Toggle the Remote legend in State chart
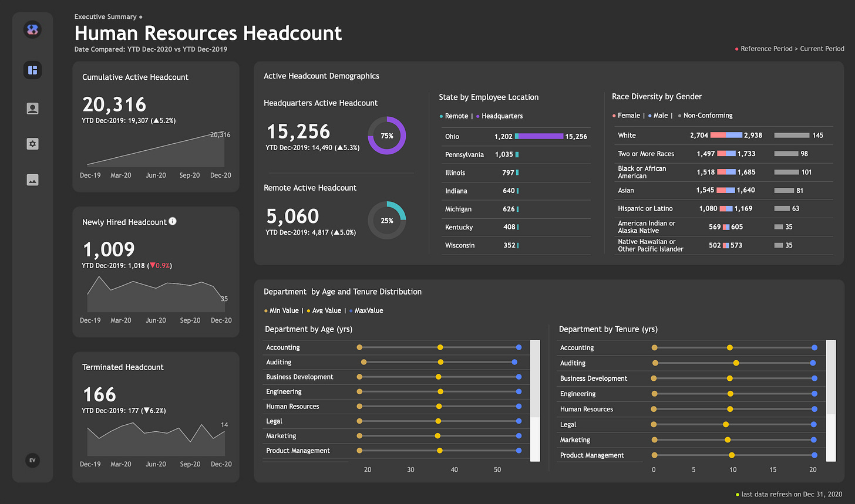 tap(456, 116)
